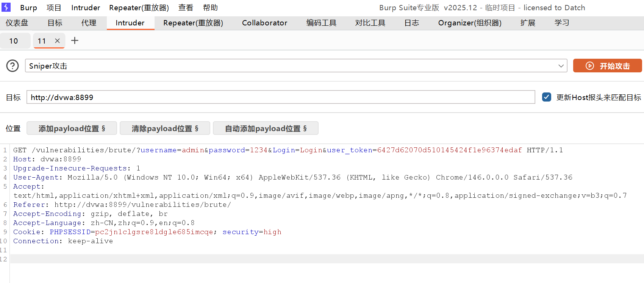Click the Host: dvwa:8899 header line
This screenshot has width=644, height=283.
pyautogui.click(x=47, y=159)
